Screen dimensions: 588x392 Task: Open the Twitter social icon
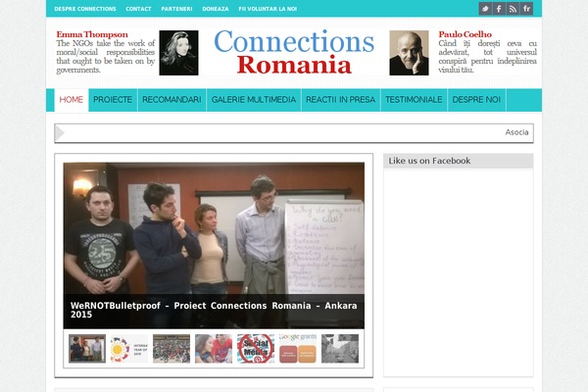485,9
